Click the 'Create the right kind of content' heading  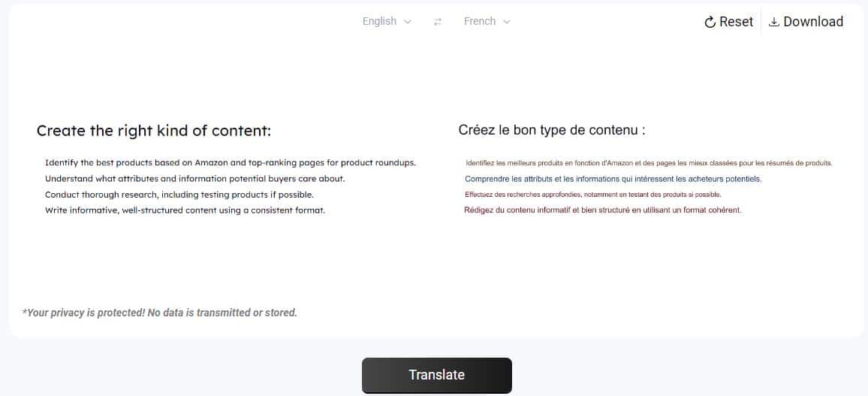point(154,131)
